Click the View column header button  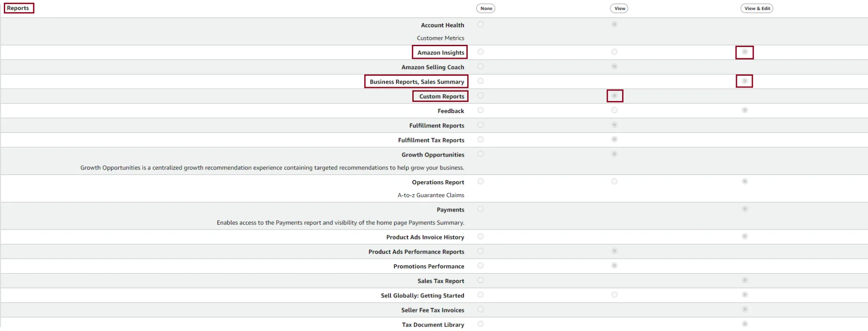tap(619, 8)
